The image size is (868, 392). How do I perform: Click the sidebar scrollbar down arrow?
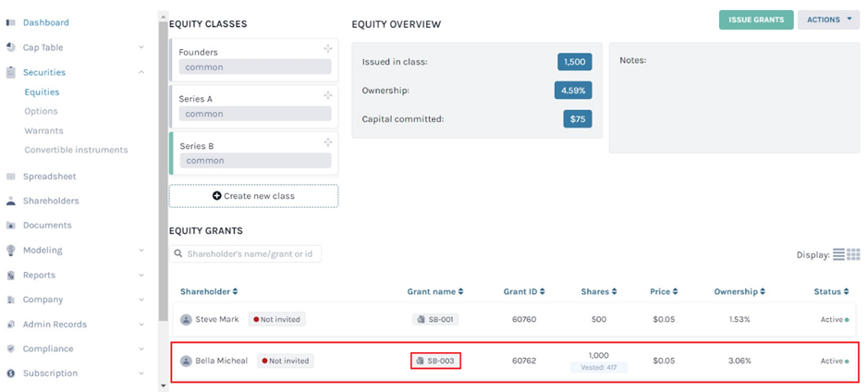pyautogui.click(x=163, y=386)
